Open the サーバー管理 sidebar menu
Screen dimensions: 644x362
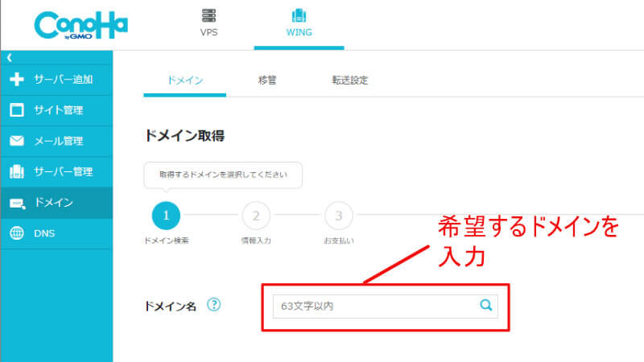[x=56, y=172]
